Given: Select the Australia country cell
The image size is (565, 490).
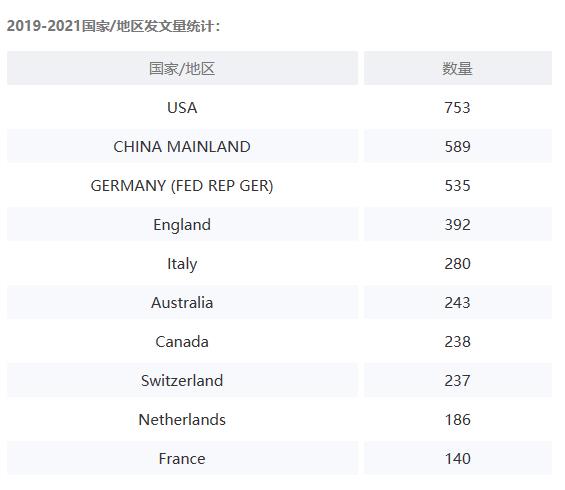Looking at the screenshot, I should pyautogui.click(x=182, y=302).
